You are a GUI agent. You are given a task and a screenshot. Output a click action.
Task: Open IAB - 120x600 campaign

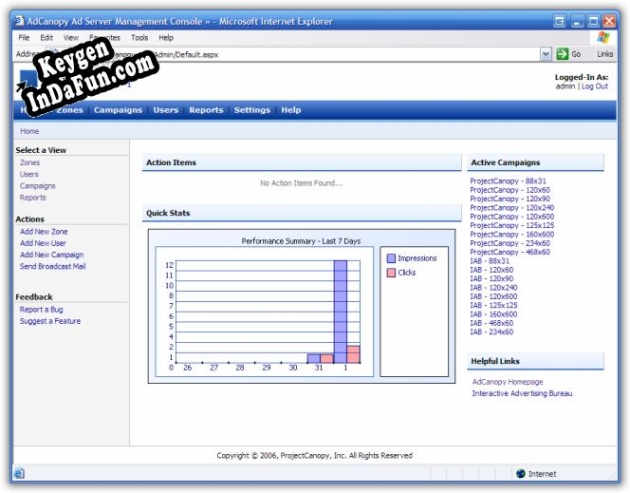tap(494, 297)
